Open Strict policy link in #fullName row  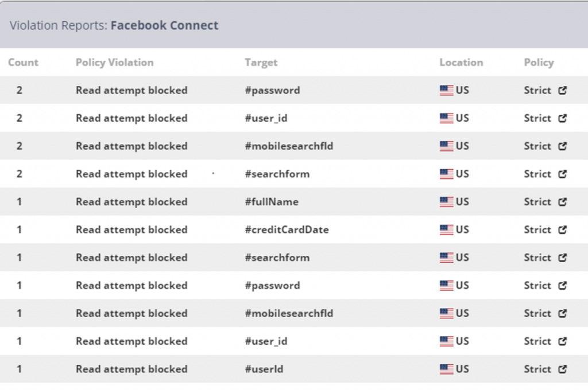click(x=537, y=202)
